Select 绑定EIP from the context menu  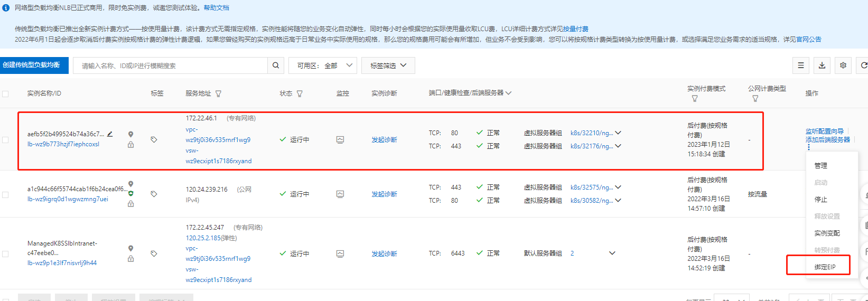click(825, 267)
